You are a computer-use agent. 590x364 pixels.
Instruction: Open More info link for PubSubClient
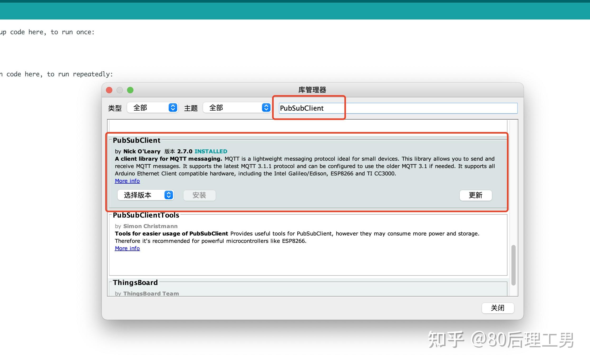tap(127, 181)
